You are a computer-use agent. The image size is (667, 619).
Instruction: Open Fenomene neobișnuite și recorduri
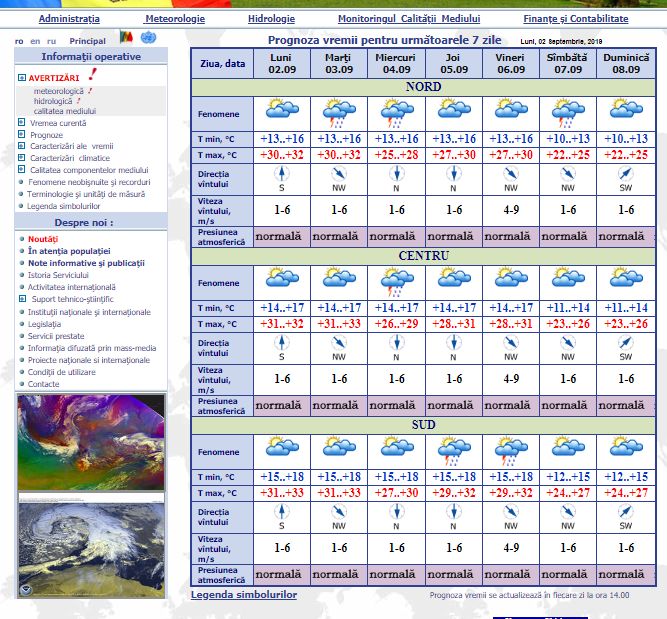(x=89, y=182)
